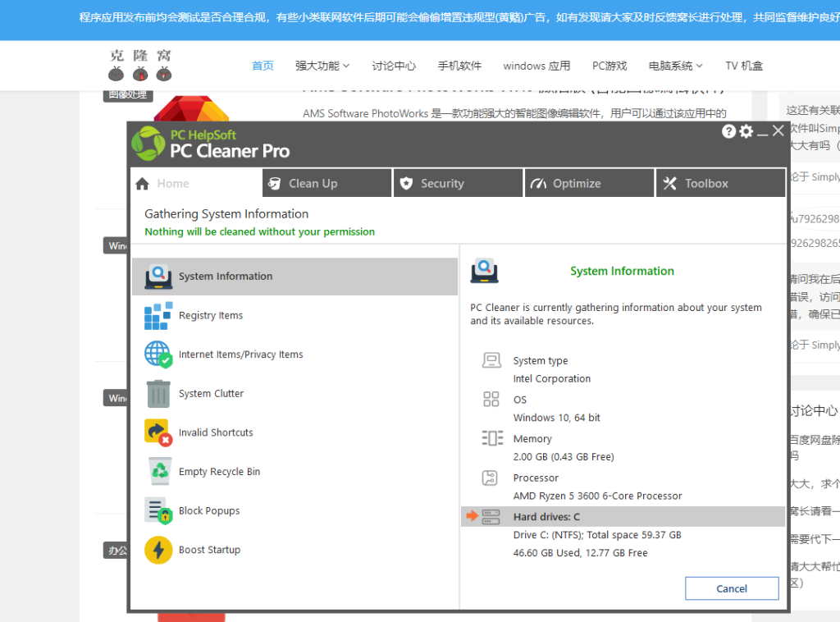Click the System Information list icon
The height and width of the screenshot is (622, 840).
[158, 277]
